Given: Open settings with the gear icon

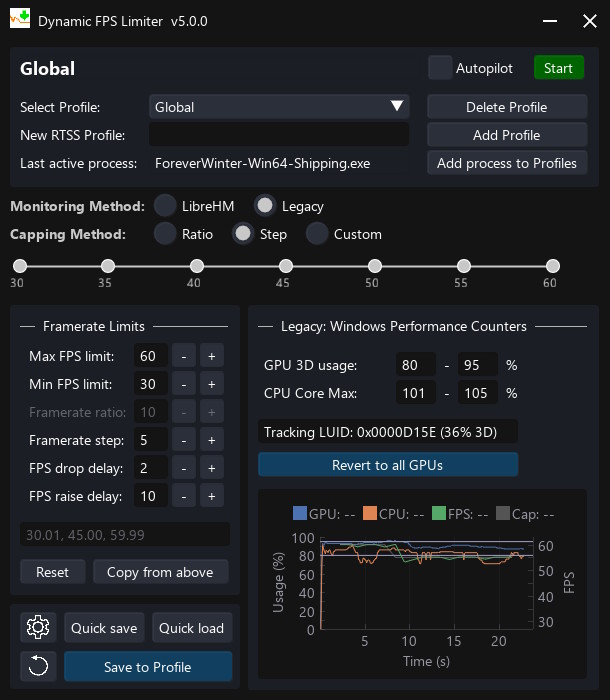Looking at the screenshot, I should point(38,627).
